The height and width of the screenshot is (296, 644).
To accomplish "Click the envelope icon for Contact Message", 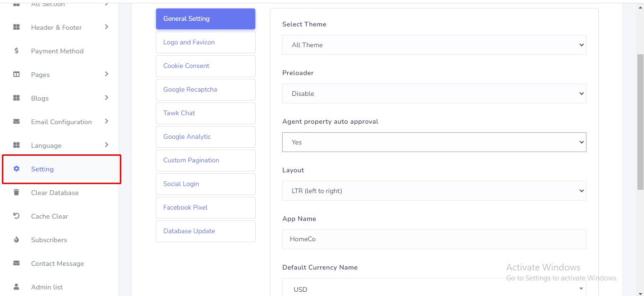I will click(x=17, y=263).
